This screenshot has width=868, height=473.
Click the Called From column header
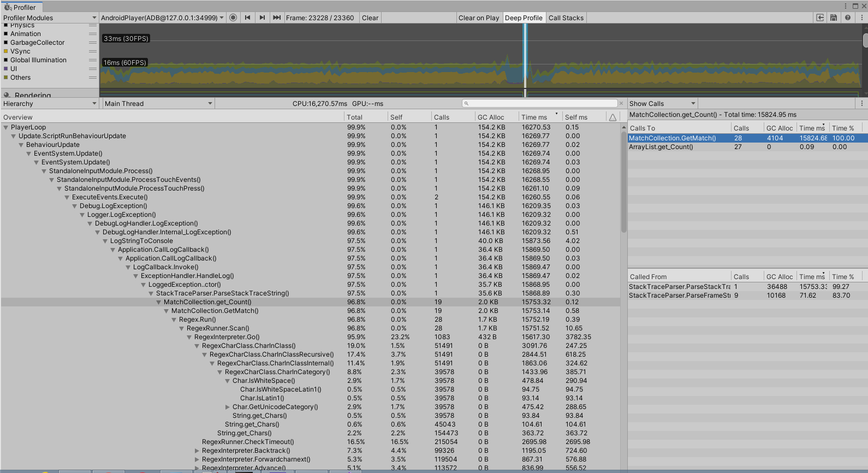point(679,276)
